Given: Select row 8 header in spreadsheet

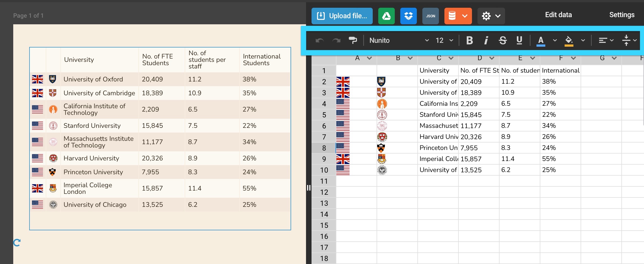Looking at the screenshot, I should tap(324, 148).
